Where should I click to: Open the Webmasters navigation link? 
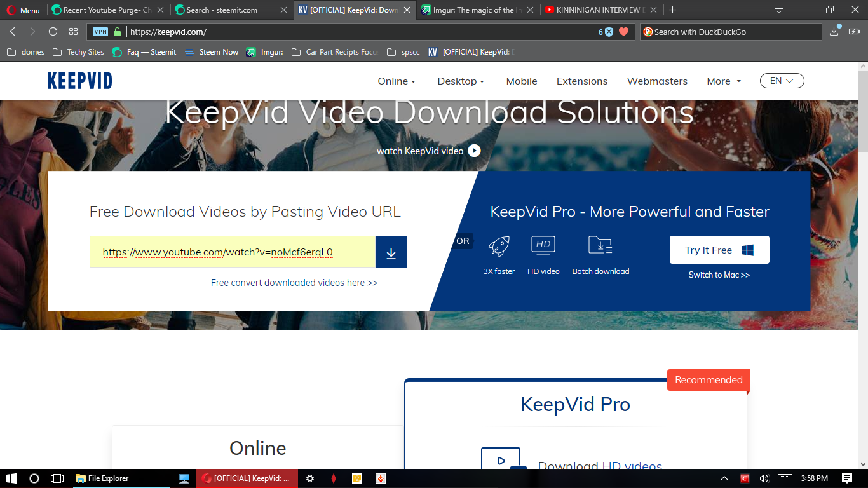pyautogui.click(x=657, y=81)
